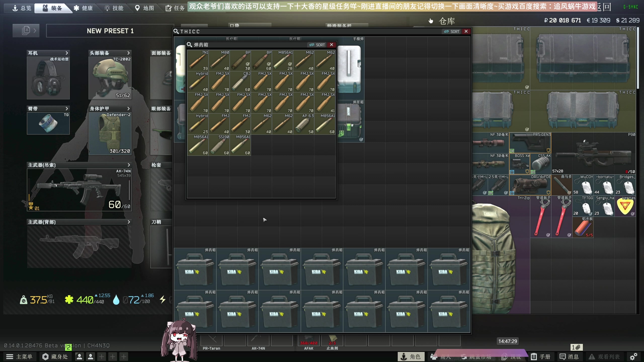Image resolution: width=644 pixels, height=362 pixels.
Task: Open the 主菜单 main menu
Action: pyautogui.click(x=19, y=356)
